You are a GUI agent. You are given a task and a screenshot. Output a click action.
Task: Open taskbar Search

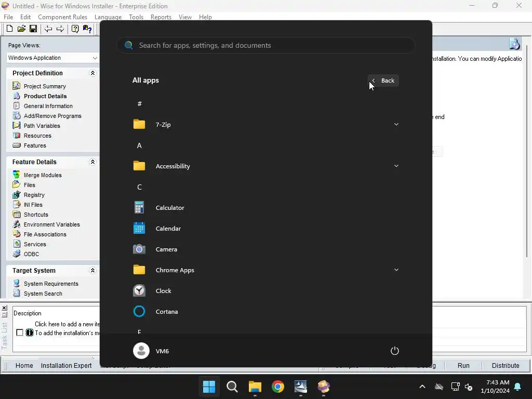(x=232, y=387)
